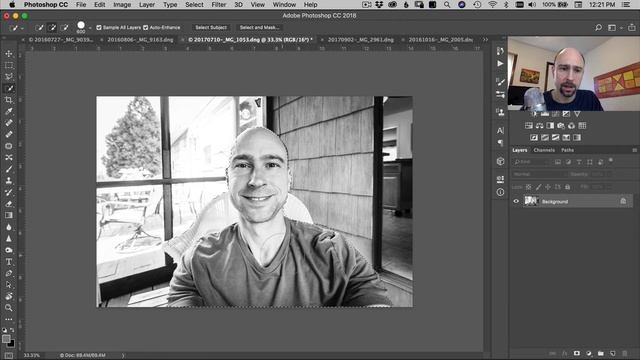
Task: Open the layer Kind filter dropdown
Action: pyautogui.click(x=531, y=162)
